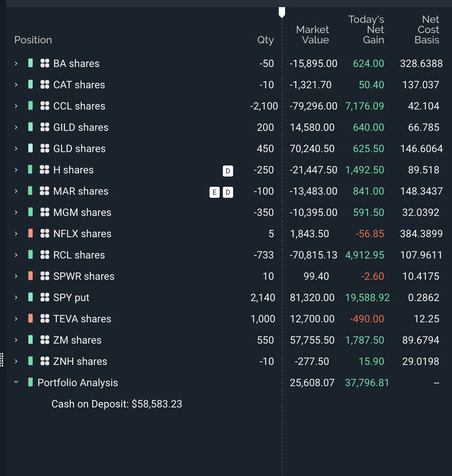Click SPWR market value 99.40

tap(316, 276)
